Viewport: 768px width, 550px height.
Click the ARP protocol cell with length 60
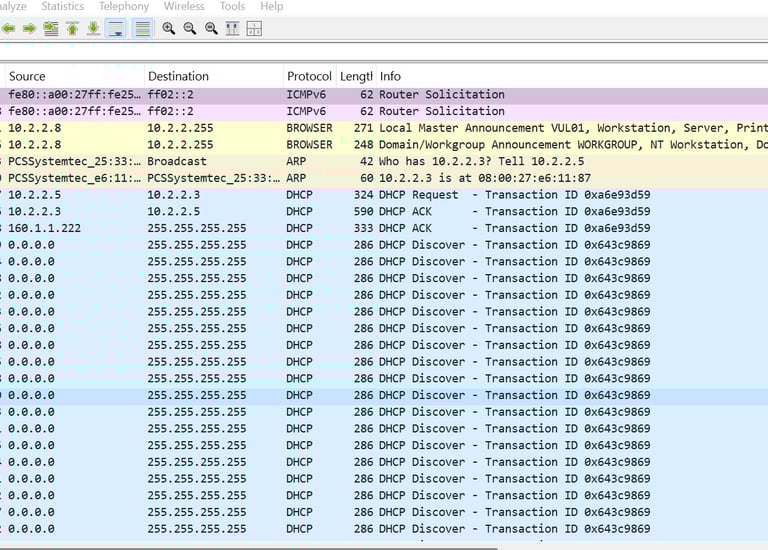click(296, 178)
